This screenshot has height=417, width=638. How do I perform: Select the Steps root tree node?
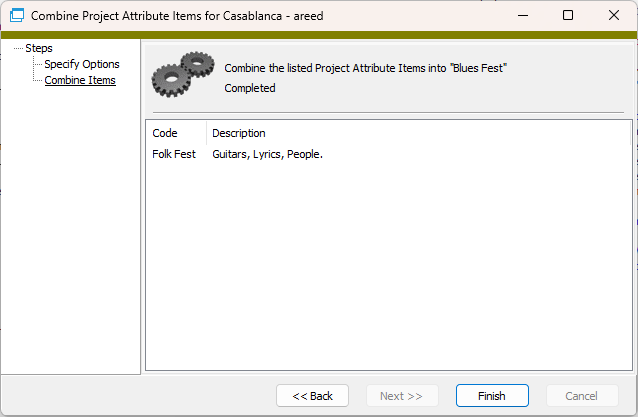pos(39,48)
